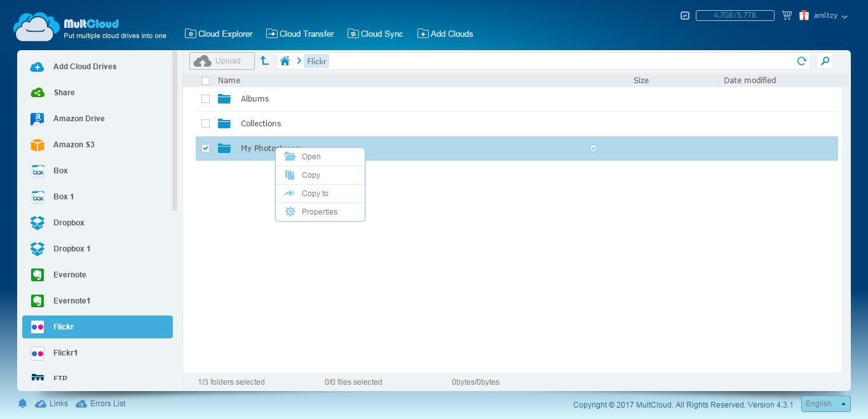Choose Copy from the context menu
868x419 pixels.
(x=320, y=175)
